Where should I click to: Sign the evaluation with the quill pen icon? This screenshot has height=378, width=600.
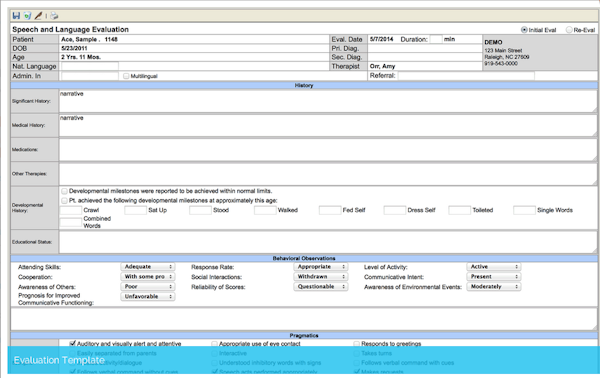click(38, 16)
